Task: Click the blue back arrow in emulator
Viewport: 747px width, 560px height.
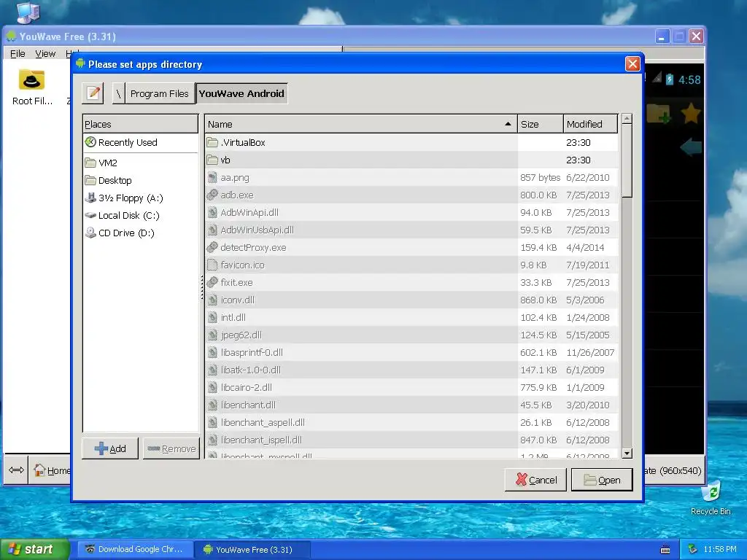Action: tap(690, 147)
